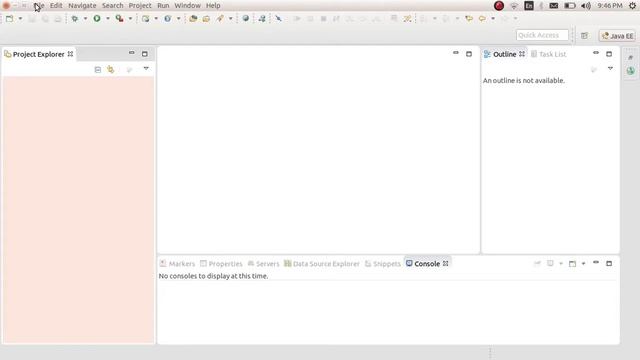Click the Open Web Browser globe icon
Viewport: 640px width, 360px height.
(246, 18)
